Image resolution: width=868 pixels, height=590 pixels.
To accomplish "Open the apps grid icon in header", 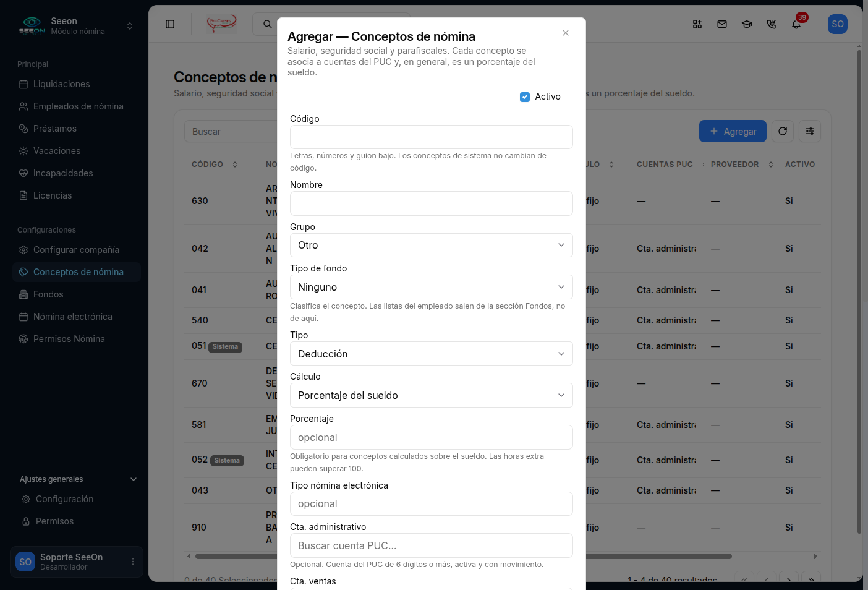I will pos(697,24).
